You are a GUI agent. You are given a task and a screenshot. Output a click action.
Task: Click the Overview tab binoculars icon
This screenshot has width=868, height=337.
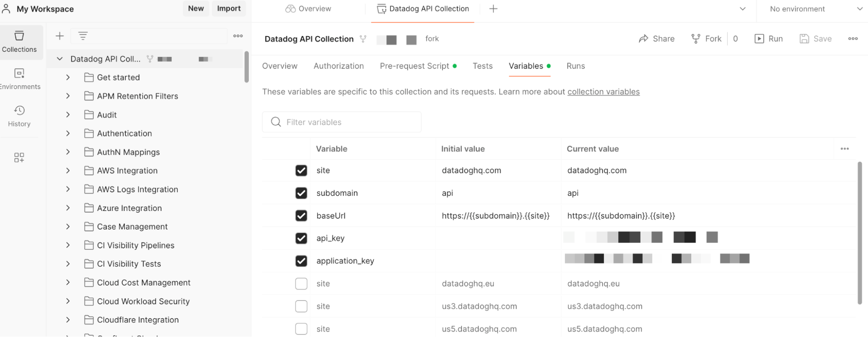290,9
